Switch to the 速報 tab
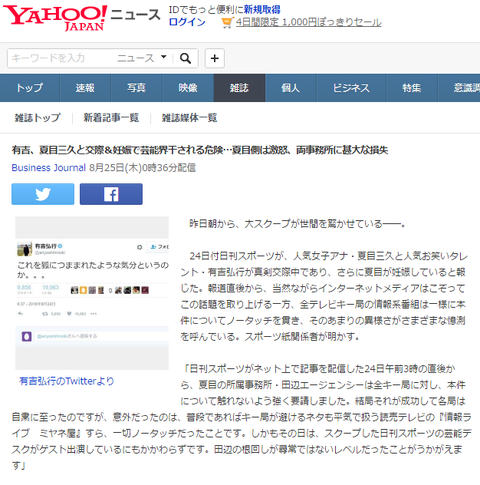The image size is (480, 485). [x=85, y=88]
